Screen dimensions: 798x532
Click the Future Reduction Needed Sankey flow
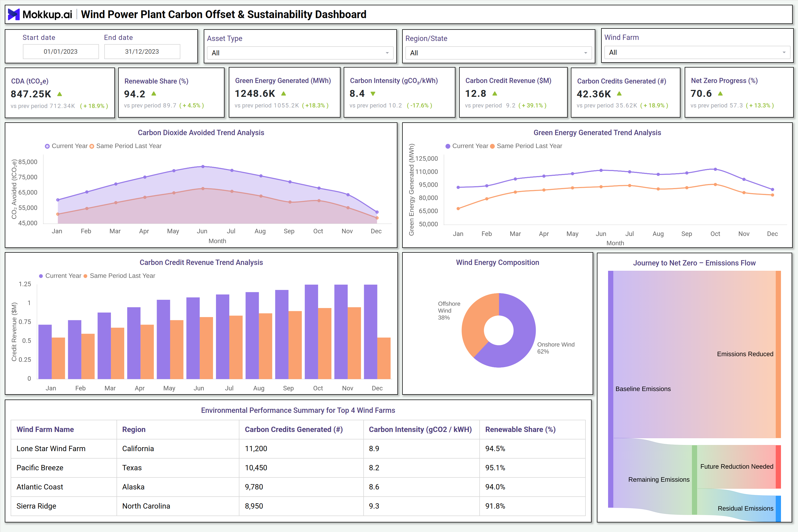click(736, 467)
